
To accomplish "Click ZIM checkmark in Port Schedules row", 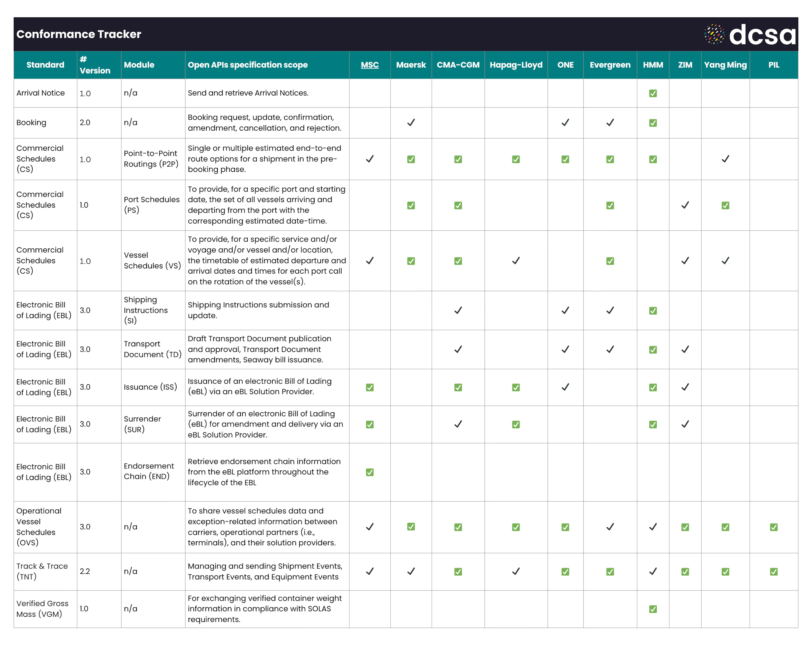I will [685, 205].
